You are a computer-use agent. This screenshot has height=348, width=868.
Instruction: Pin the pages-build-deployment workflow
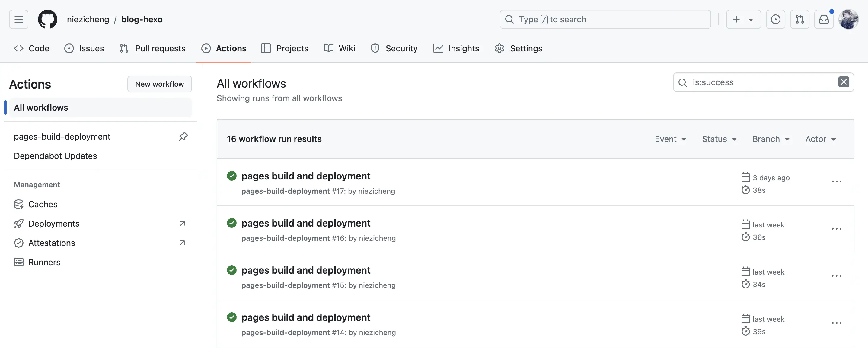pos(183,137)
